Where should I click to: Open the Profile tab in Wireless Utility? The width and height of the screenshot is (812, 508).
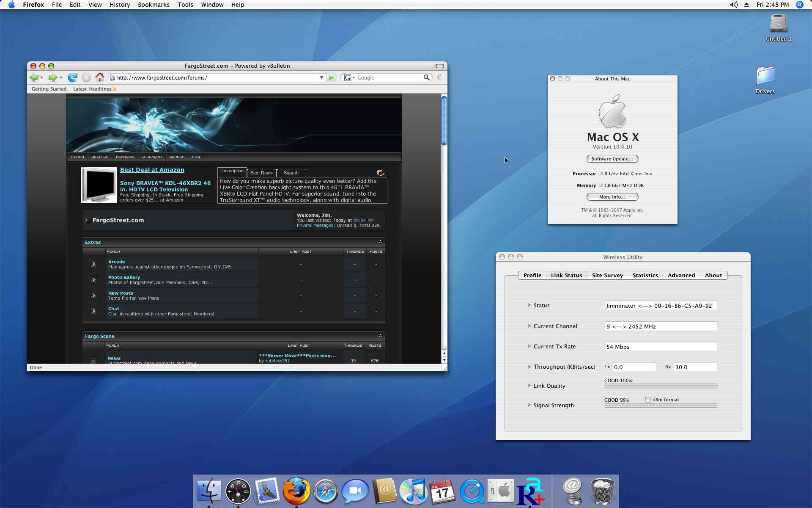pyautogui.click(x=532, y=275)
